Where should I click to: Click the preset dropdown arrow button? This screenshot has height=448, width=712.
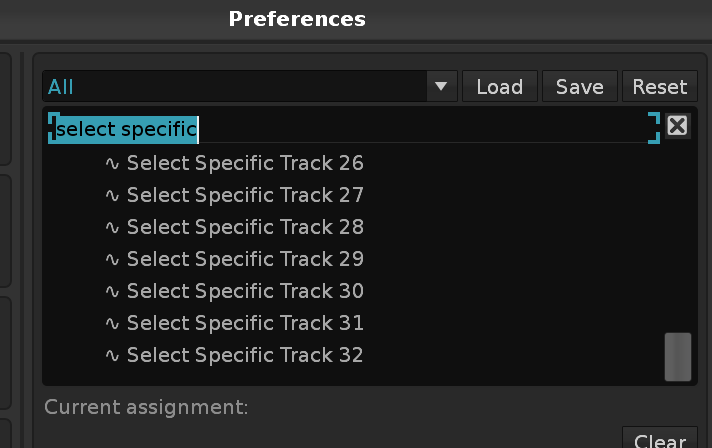[441, 87]
